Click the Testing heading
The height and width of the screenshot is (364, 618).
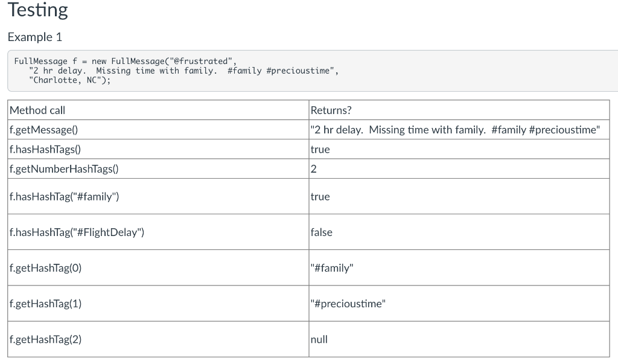coord(38,10)
